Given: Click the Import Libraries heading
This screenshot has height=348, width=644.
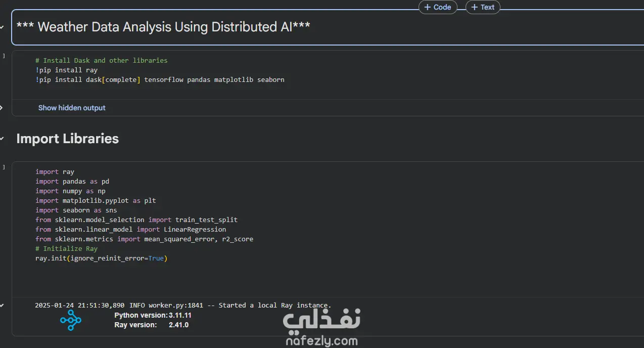Looking at the screenshot, I should coord(68,139).
